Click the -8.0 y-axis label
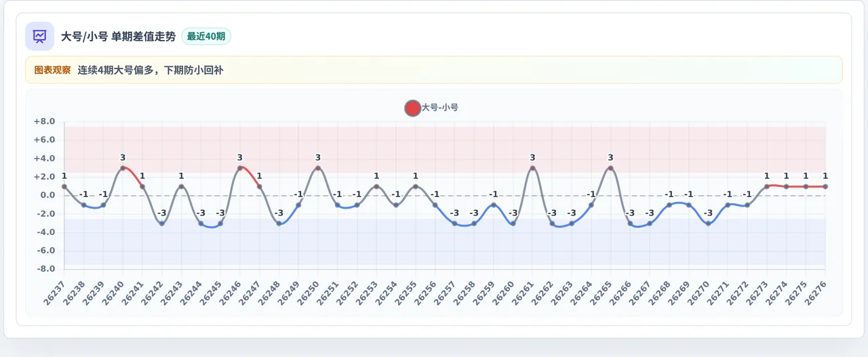 [45, 269]
